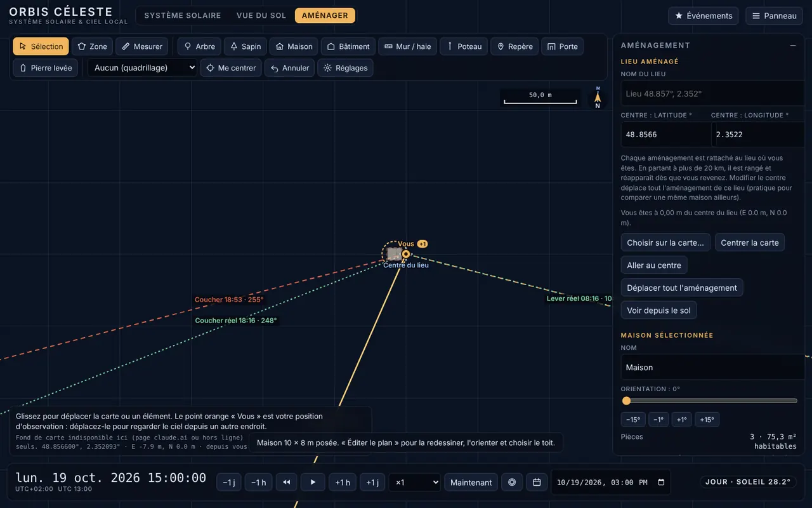Click Centrer la carte button
Viewport: 812px width, 508px height.
750,243
